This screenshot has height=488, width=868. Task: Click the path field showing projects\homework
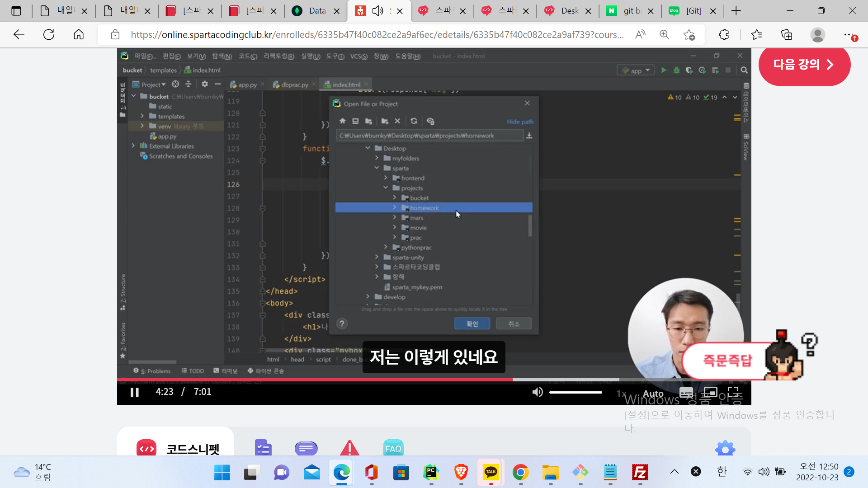[429, 136]
